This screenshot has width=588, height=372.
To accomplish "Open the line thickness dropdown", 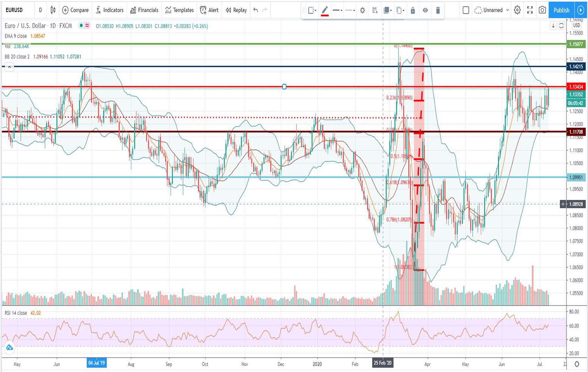I will click(338, 11).
